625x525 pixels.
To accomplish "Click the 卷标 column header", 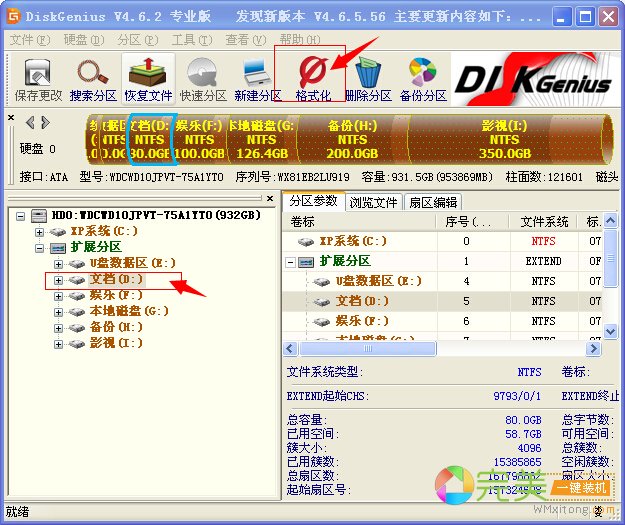I will (359, 222).
